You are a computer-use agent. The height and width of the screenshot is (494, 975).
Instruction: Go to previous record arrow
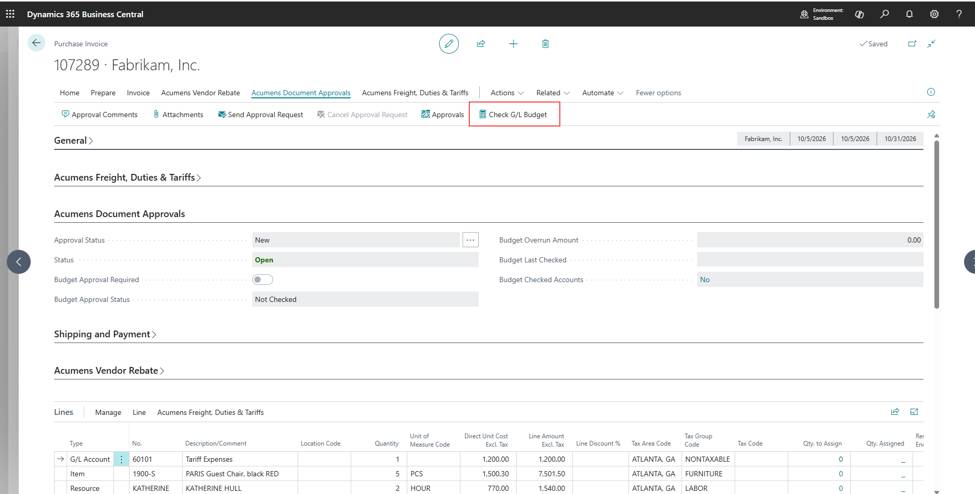tap(19, 262)
